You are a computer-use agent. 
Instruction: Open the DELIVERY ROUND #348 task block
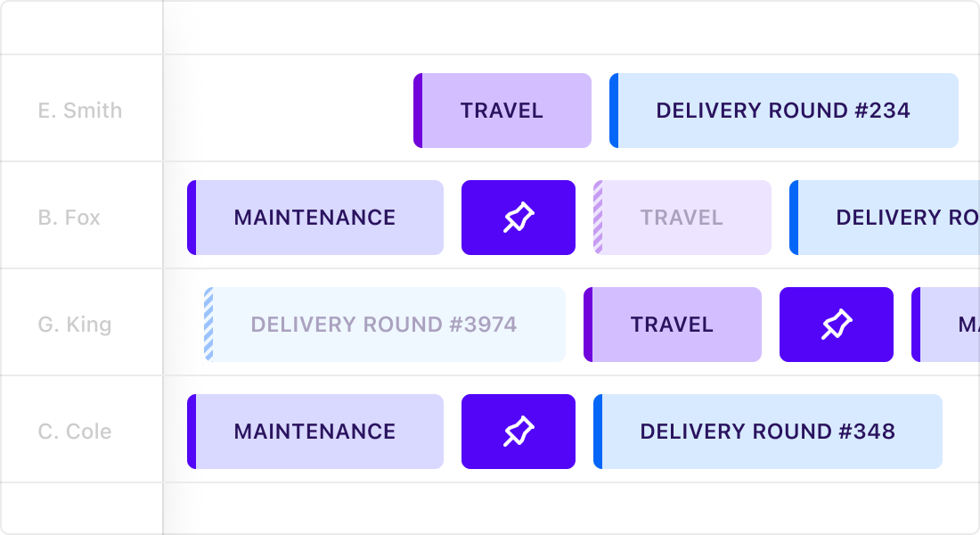(x=768, y=431)
